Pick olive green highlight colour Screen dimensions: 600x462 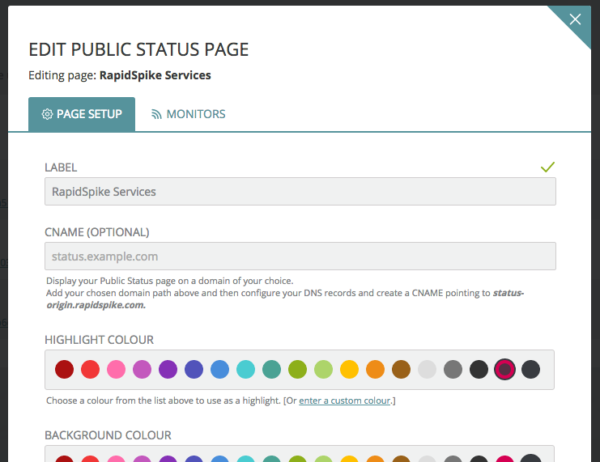click(297, 369)
